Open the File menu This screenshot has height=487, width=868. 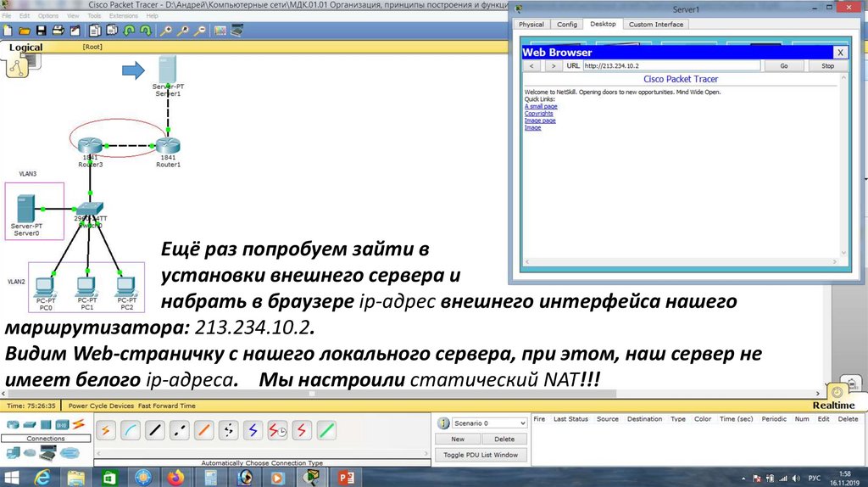tap(7, 16)
